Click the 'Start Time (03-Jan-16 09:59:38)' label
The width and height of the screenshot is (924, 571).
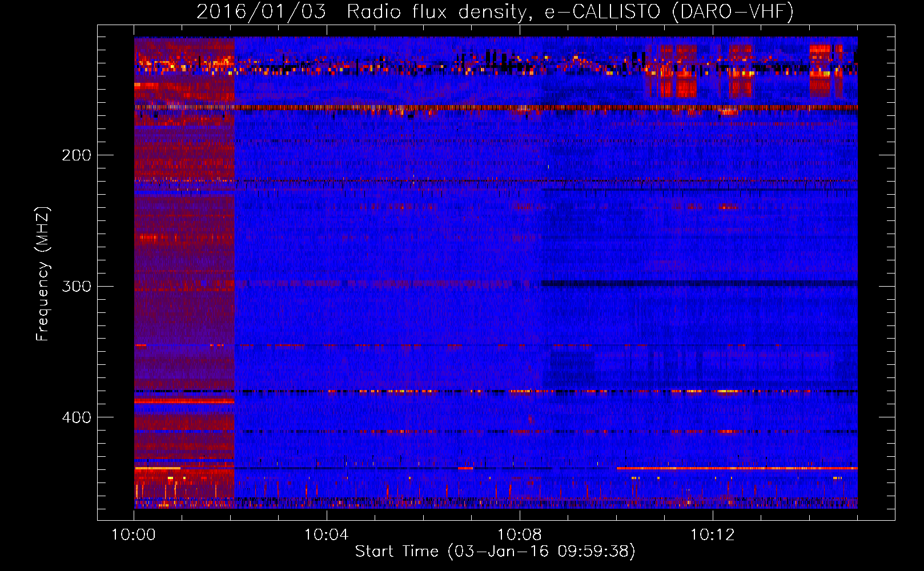495,552
